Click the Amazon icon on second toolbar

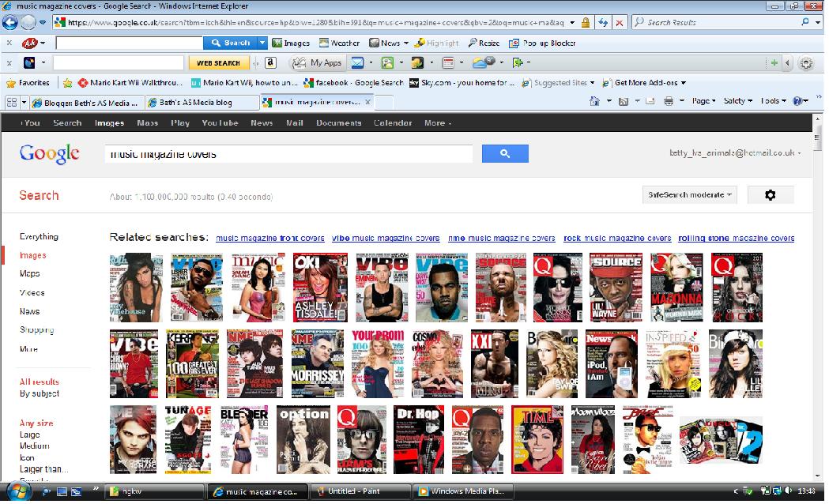point(270,62)
